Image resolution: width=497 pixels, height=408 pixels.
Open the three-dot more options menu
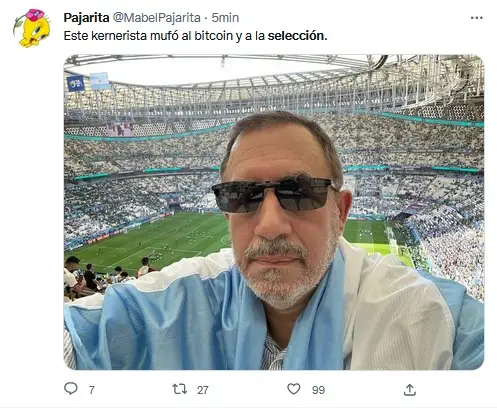pyautogui.click(x=477, y=18)
